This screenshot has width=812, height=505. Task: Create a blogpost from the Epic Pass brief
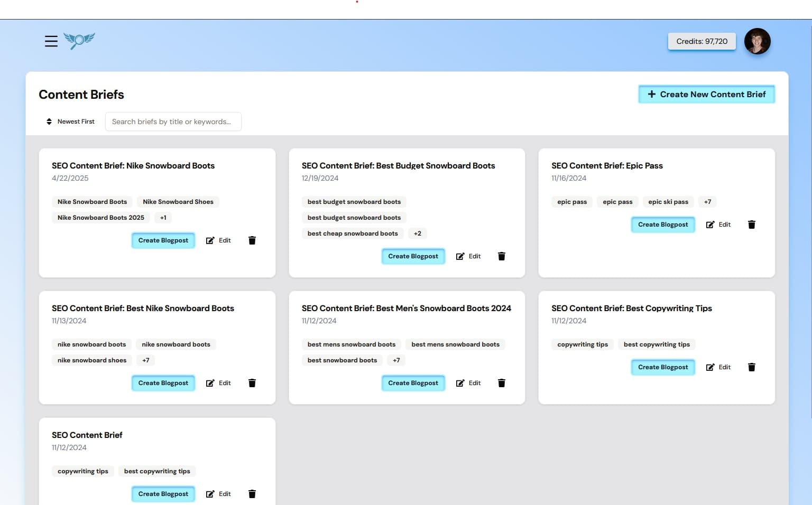coord(663,225)
